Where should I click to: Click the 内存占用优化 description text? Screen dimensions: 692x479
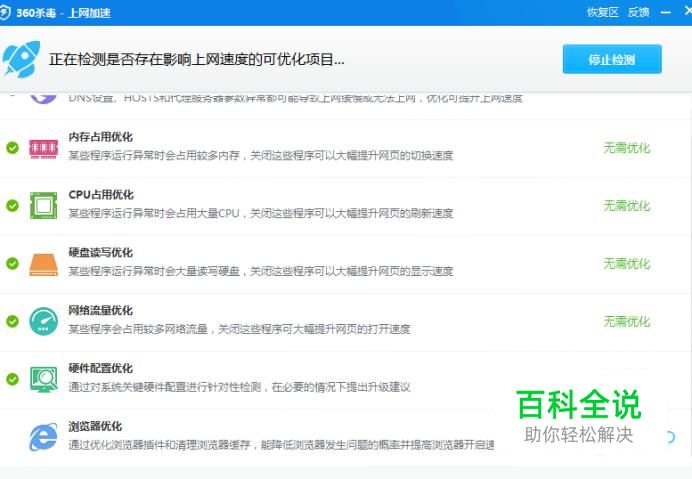coord(261,155)
